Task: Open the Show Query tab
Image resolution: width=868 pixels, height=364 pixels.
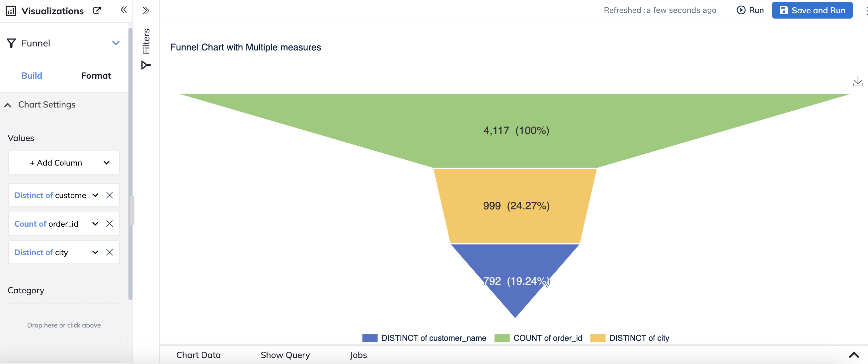Action: coord(285,355)
